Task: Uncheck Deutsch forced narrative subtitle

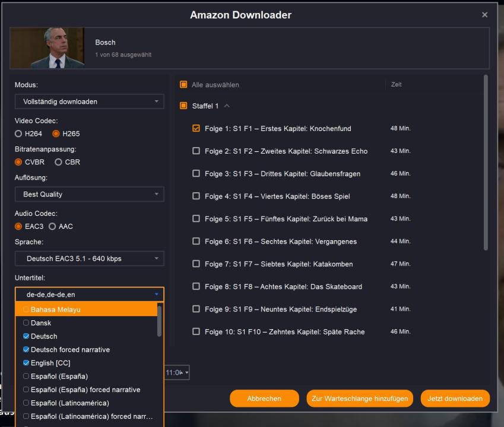Action: tap(26, 349)
